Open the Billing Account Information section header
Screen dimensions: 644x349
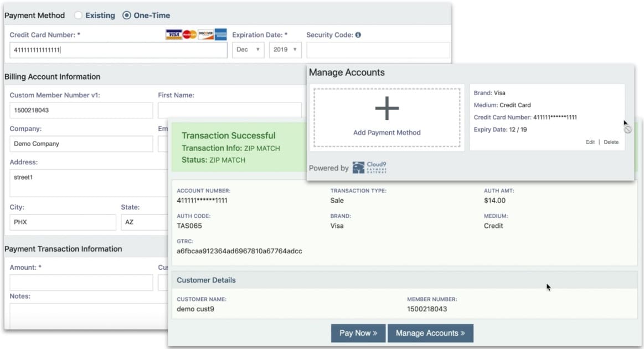53,76
